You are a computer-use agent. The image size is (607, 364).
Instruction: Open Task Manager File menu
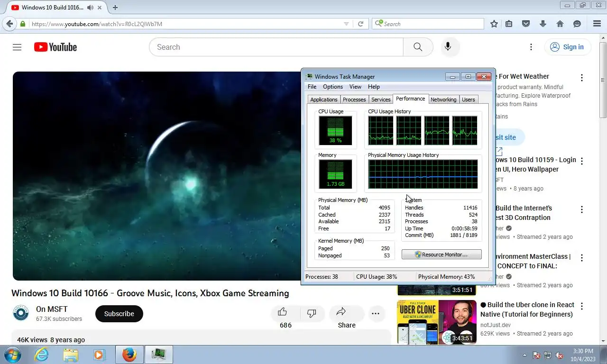(x=312, y=87)
